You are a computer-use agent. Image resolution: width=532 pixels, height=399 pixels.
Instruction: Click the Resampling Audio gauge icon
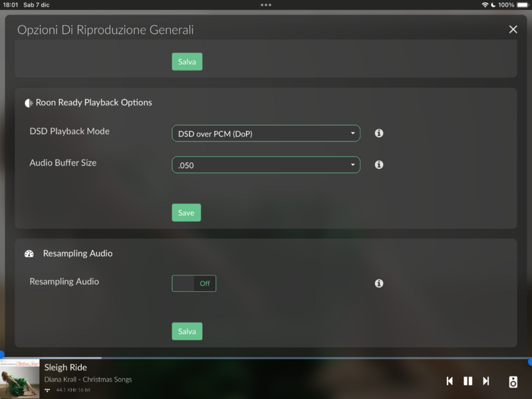tap(29, 254)
